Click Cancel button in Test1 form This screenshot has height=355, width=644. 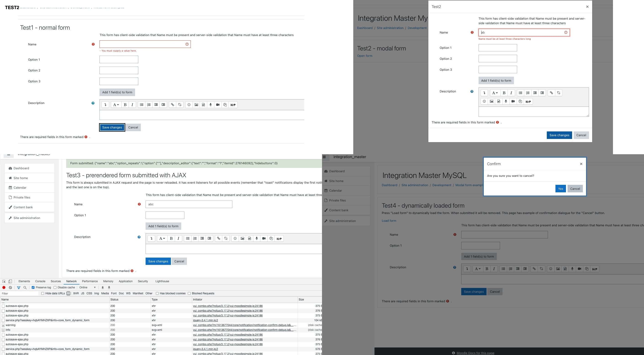[x=133, y=128]
